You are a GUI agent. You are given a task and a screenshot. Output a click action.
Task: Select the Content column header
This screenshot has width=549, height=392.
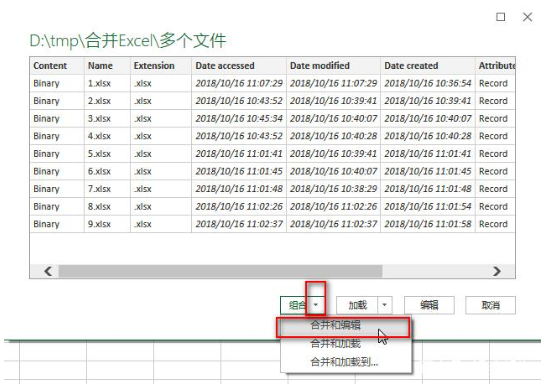coord(57,65)
